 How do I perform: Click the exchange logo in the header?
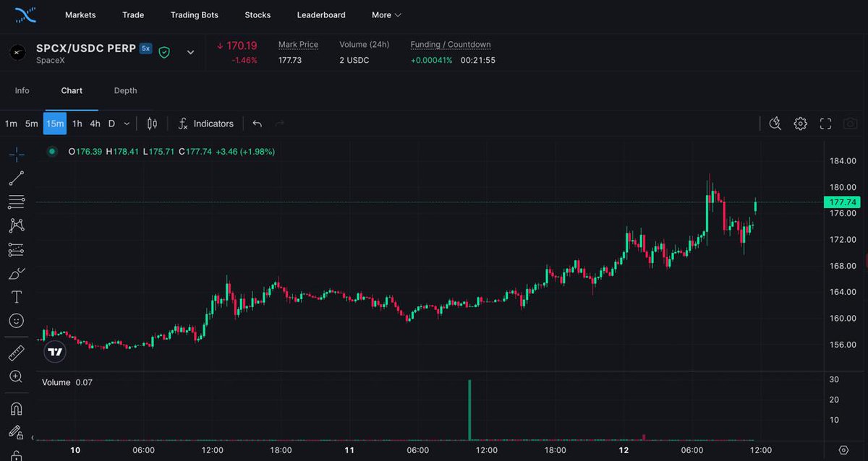tap(26, 14)
